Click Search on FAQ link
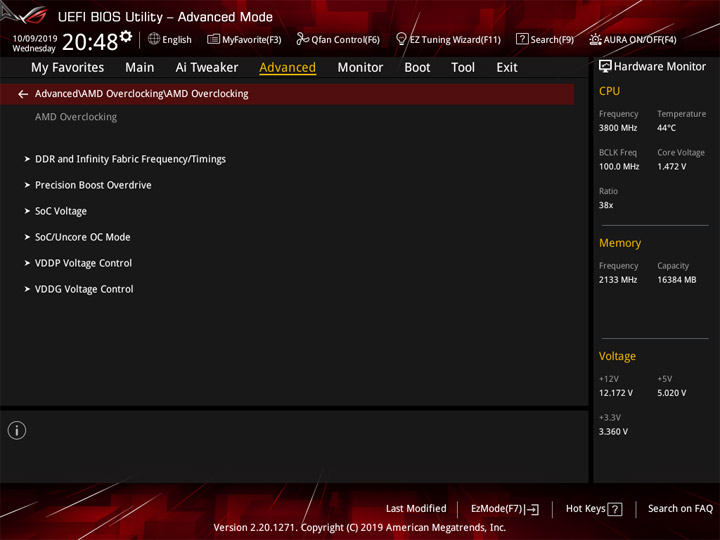The width and height of the screenshot is (720, 540). 681,508
